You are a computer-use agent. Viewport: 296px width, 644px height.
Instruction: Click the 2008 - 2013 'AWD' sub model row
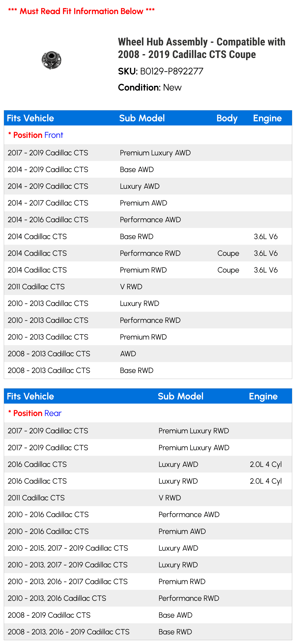[148, 353]
